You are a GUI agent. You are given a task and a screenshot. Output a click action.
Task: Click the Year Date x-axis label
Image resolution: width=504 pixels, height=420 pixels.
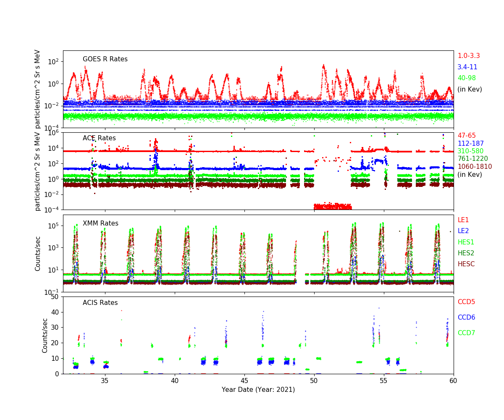(258, 390)
